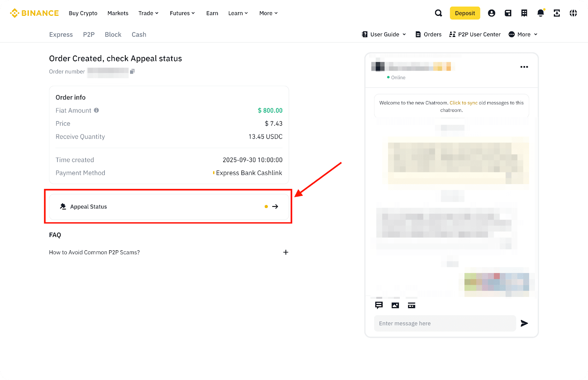Viewport: 588px width, 380px height.
Task: Click the Orders document icon
Action: pyautogui.click(x=418, y=34)
